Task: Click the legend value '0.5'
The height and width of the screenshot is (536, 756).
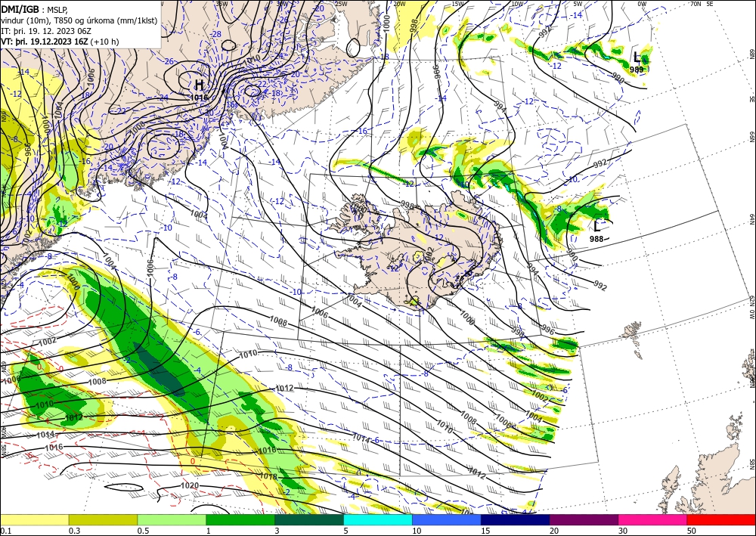Action: (x=142, y=531)
